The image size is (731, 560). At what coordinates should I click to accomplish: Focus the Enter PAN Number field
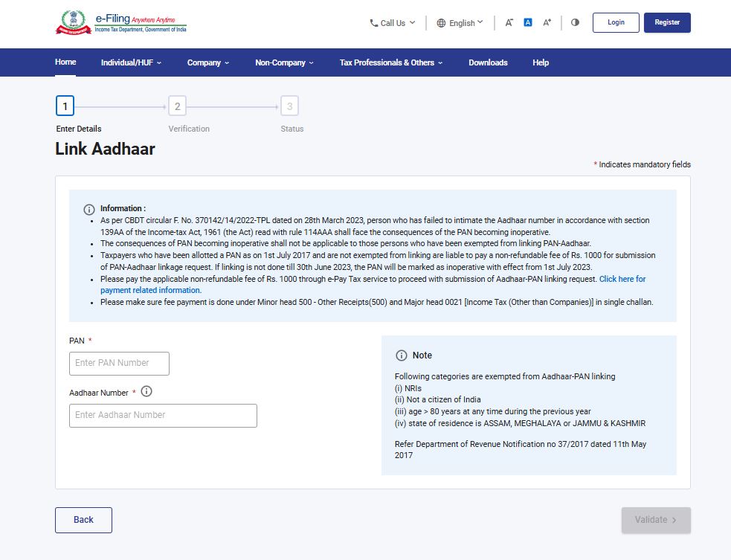[x=119, y=363]
